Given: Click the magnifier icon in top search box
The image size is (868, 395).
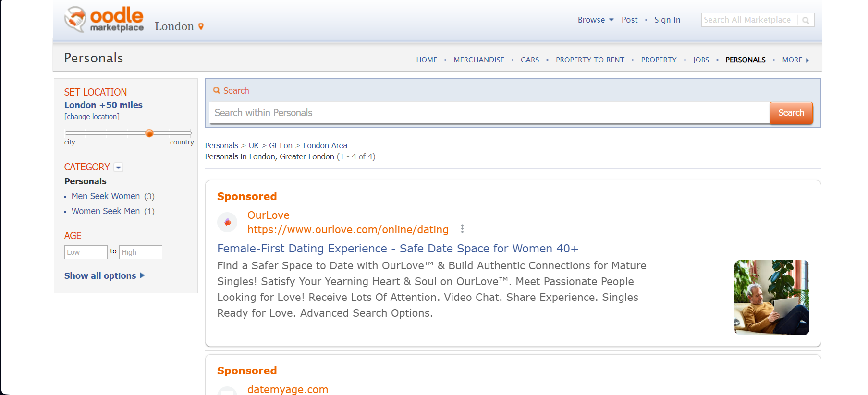Looking at the screenshot, I should [806, 20].
